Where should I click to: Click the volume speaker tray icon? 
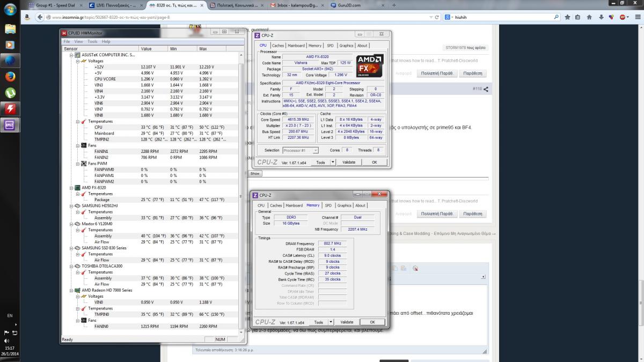(x=6, y=341)
